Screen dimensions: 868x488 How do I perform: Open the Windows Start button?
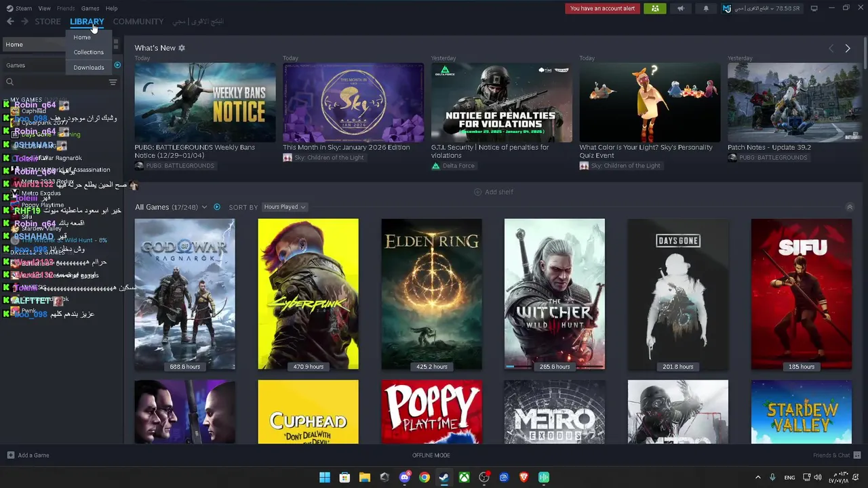[x=325, y=477]
